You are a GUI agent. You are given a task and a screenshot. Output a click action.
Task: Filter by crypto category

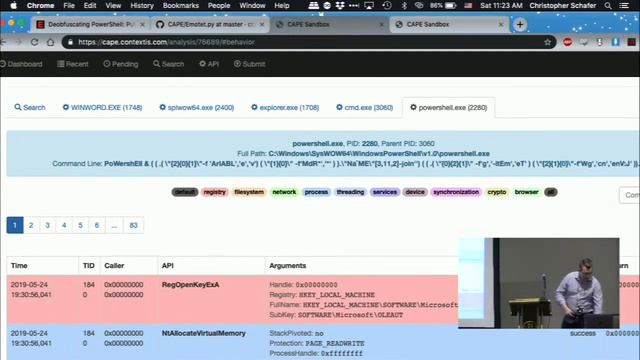coord(497,192)
